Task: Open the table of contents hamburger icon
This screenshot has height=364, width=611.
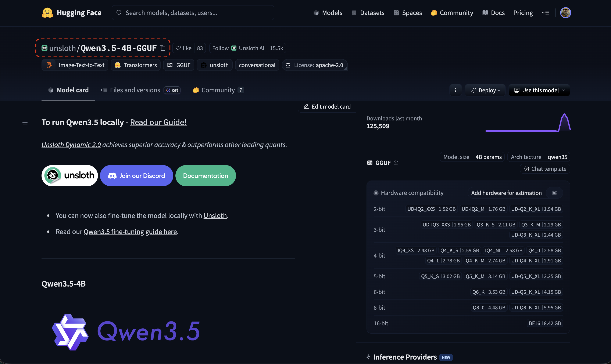Action: 25,122
